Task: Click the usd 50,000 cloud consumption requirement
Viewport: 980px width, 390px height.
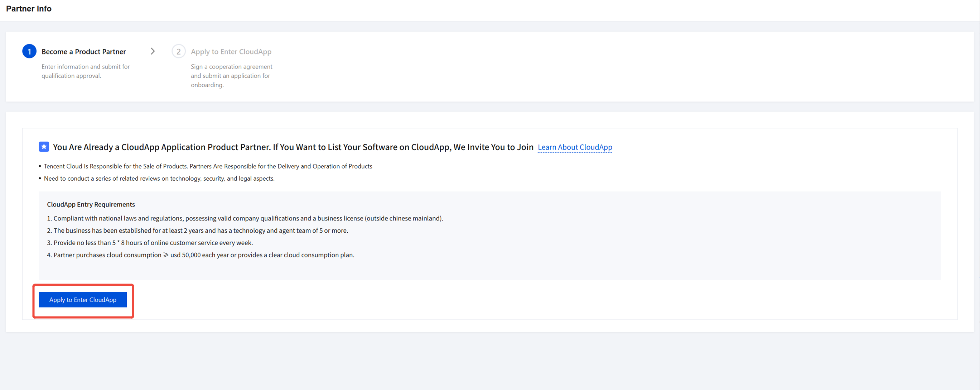Action: 203,255
